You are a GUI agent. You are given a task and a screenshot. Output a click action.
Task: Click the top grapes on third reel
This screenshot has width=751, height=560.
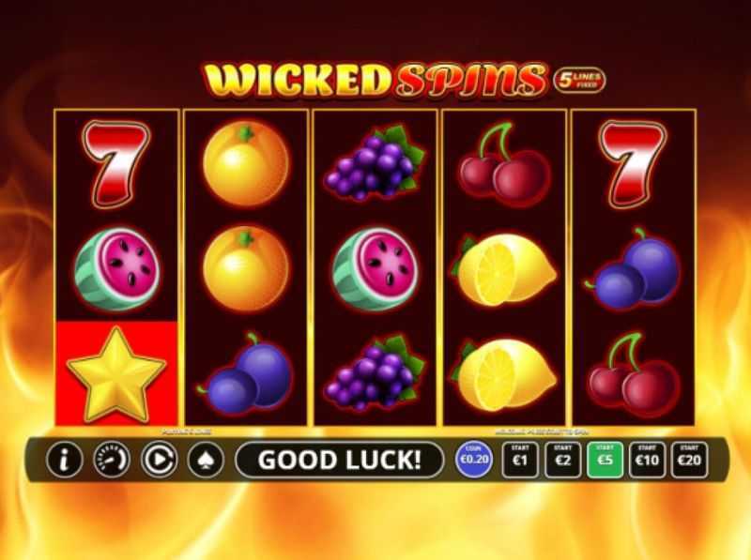tap(375, 163)
